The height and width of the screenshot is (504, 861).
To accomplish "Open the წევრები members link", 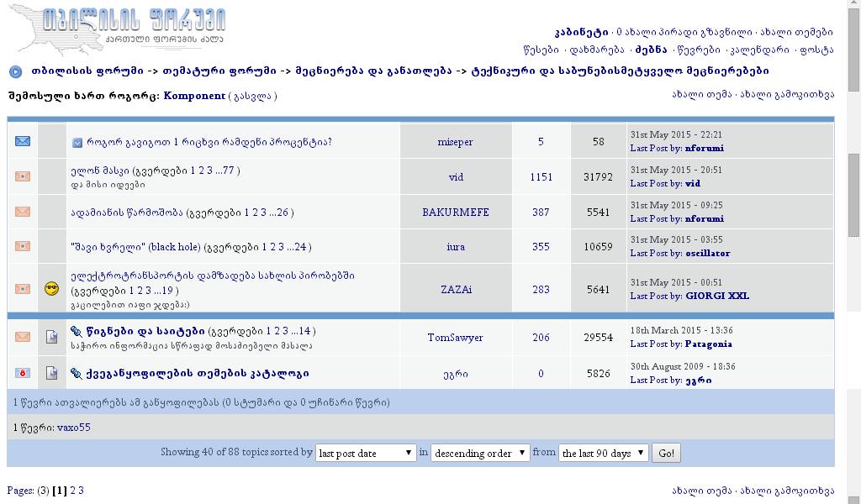I will pos(699,50).
